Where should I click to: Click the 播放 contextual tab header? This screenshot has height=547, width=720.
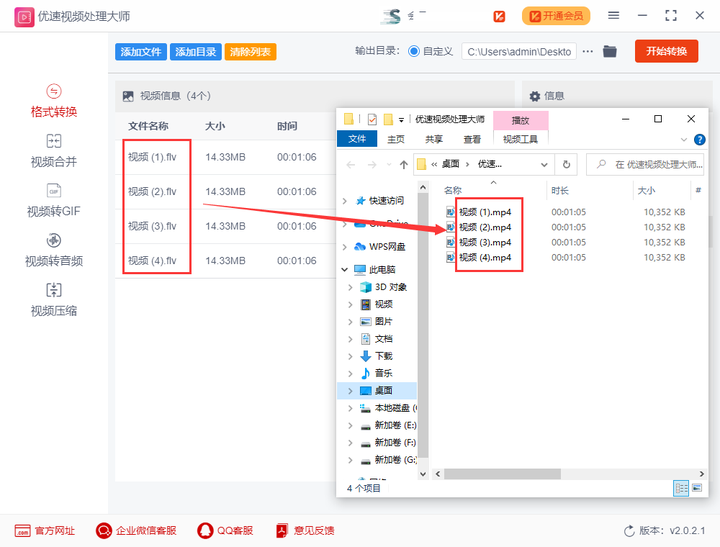point(521,120)
